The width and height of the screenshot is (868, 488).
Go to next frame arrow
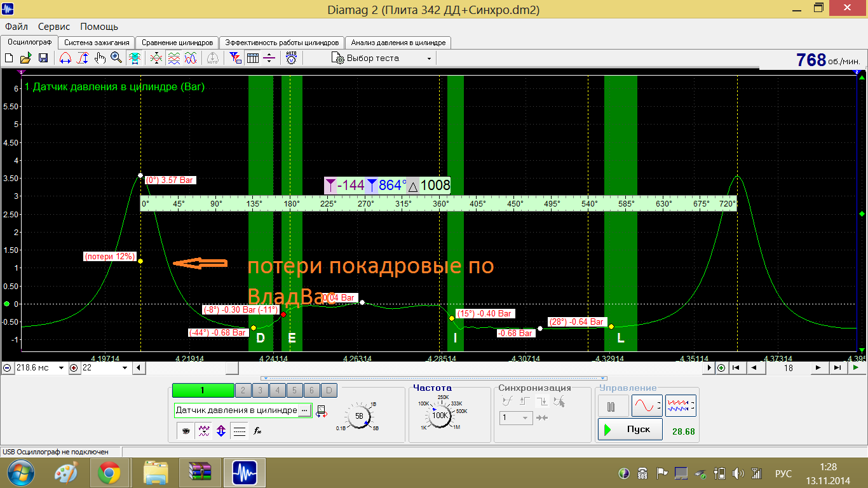click(x=820, y=367)
